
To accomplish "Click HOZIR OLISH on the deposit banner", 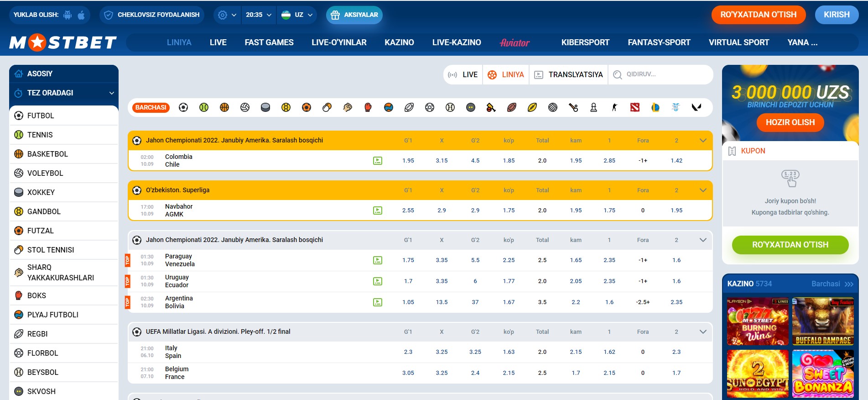I will click(x=790, y=122).
